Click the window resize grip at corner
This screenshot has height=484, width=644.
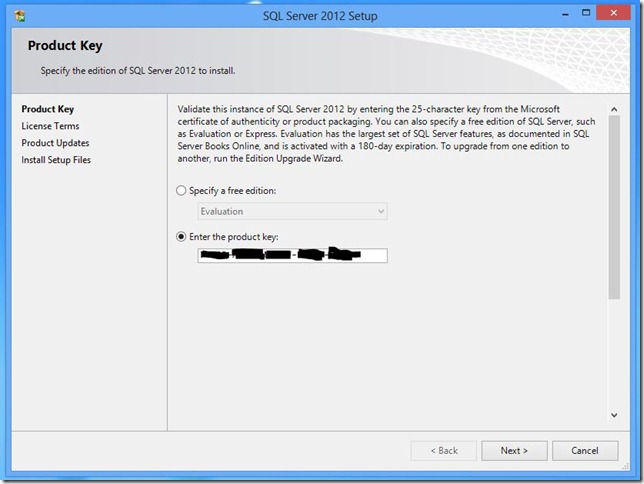click(x=625, y=467)
